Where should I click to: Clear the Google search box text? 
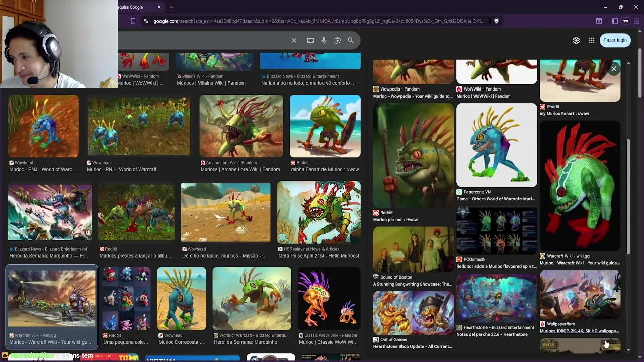(x=294, y=40)
